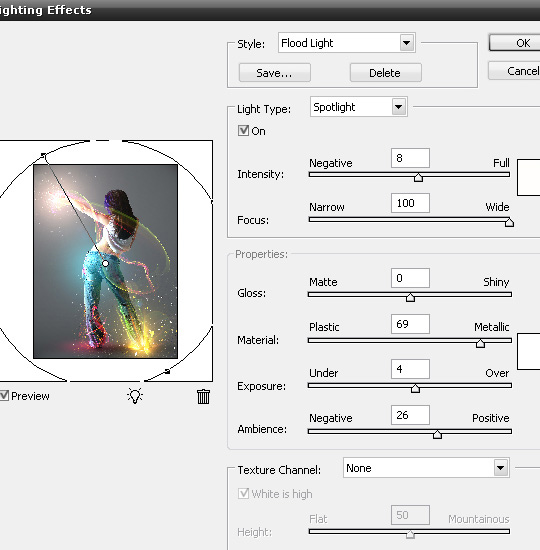Click the Intensity slider thumb
The width and height of the screenshot is (540, 550).
pyautogui.click(x=418, y=177)
